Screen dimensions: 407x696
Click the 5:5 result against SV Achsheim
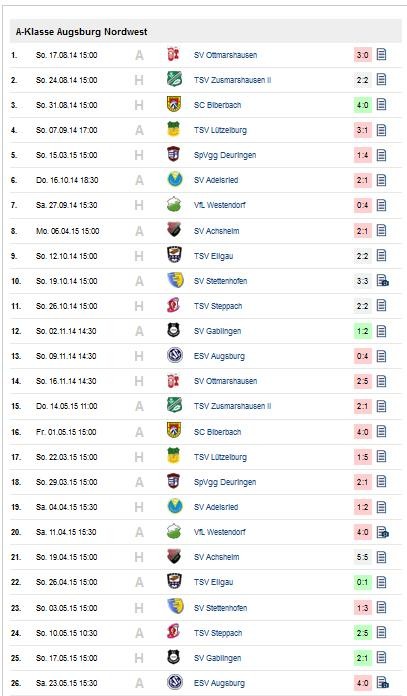click(363, 557)
